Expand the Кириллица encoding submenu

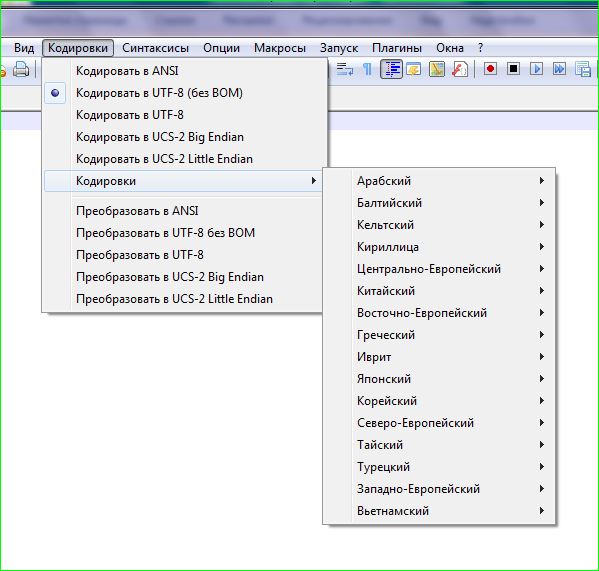(x=439, y=247)
